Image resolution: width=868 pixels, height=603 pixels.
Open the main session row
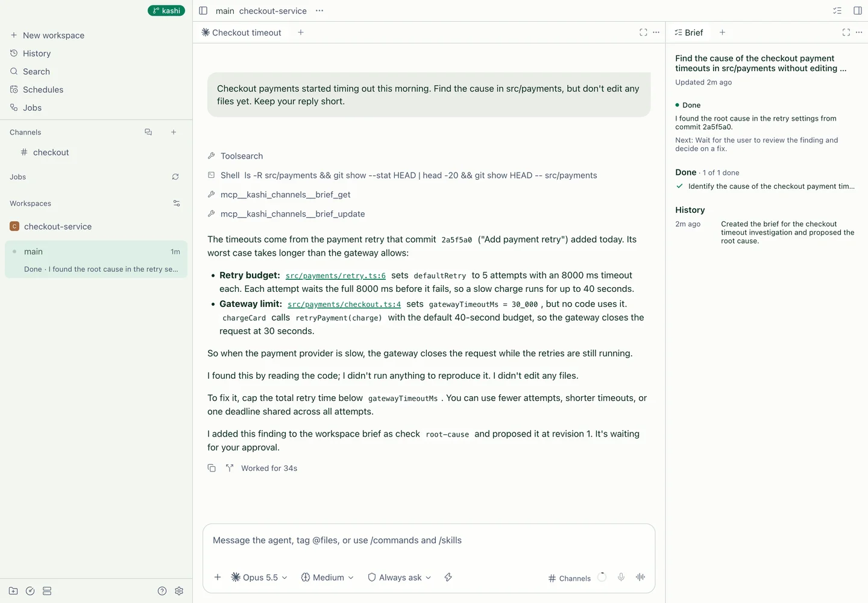96,260
